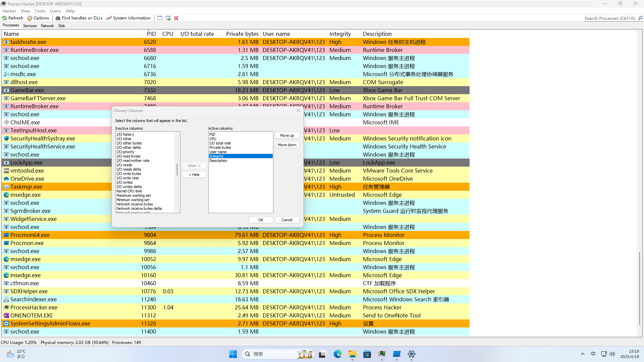Switch to the Services tab

point(30,26)
